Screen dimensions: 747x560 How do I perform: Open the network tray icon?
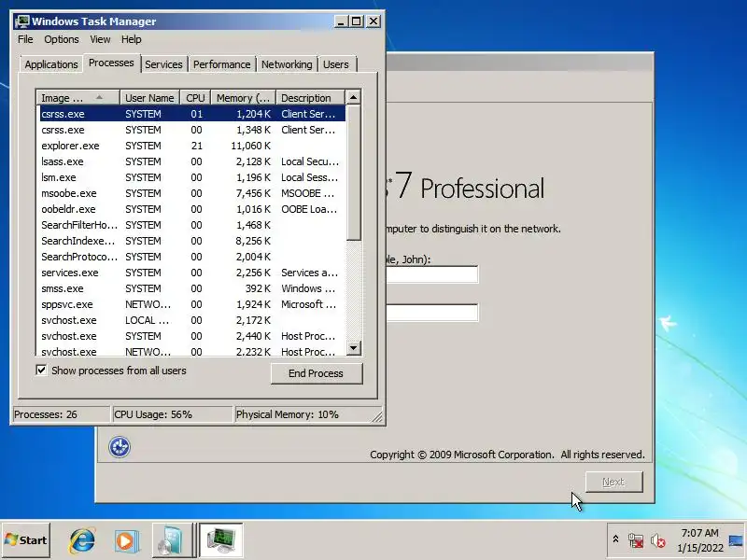click(636, 540)
